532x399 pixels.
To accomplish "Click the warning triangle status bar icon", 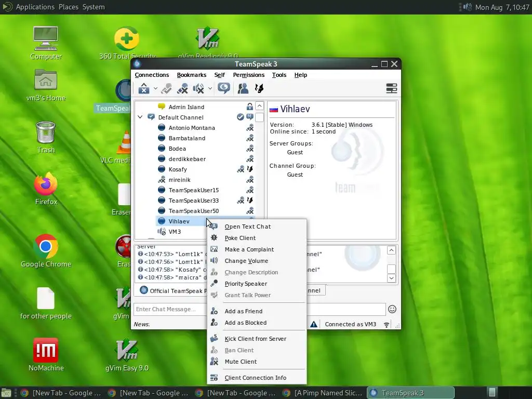I will (314, 324).
